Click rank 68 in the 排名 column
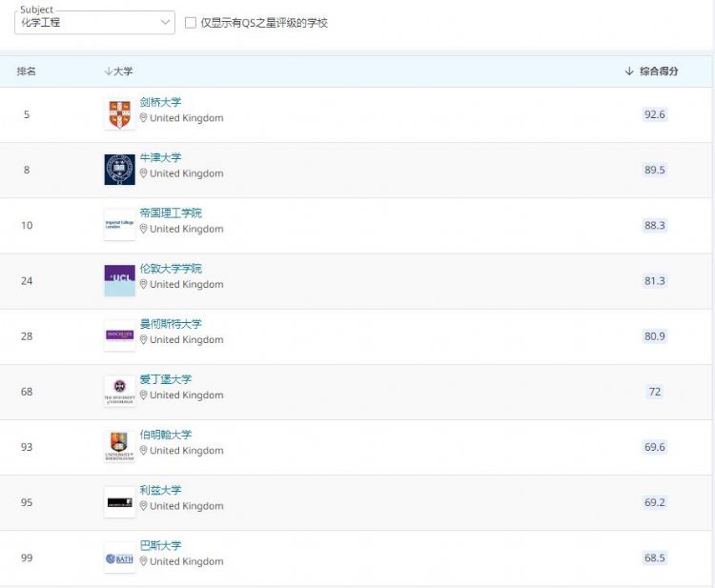Image resolution: width=715 pixels, height=588 pixels. [27, 392]
